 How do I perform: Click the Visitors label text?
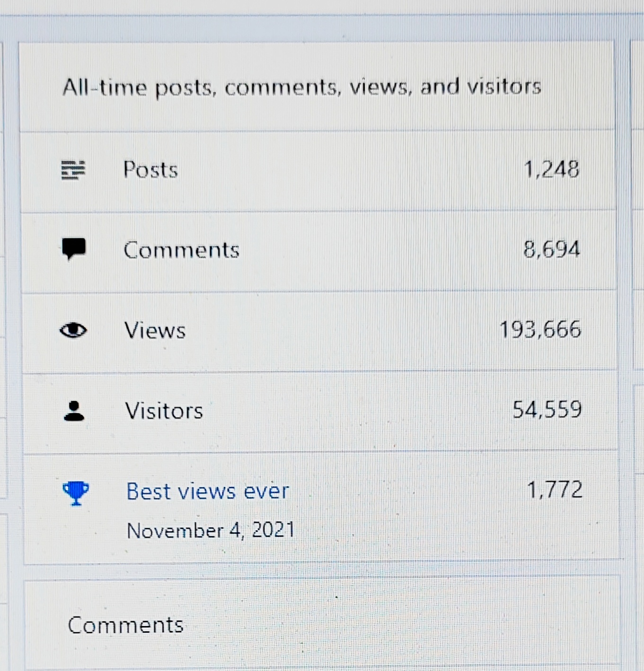tap(164, 411)
